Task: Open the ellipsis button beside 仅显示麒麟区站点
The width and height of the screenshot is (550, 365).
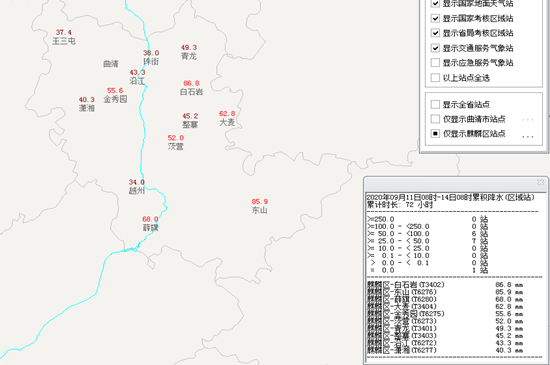Action: (528, 136)
